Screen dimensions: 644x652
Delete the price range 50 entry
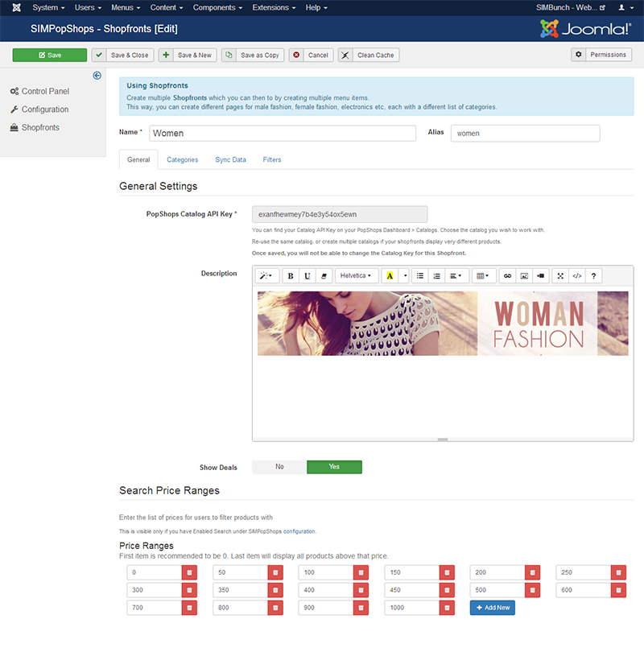click(x=275, y=572)
